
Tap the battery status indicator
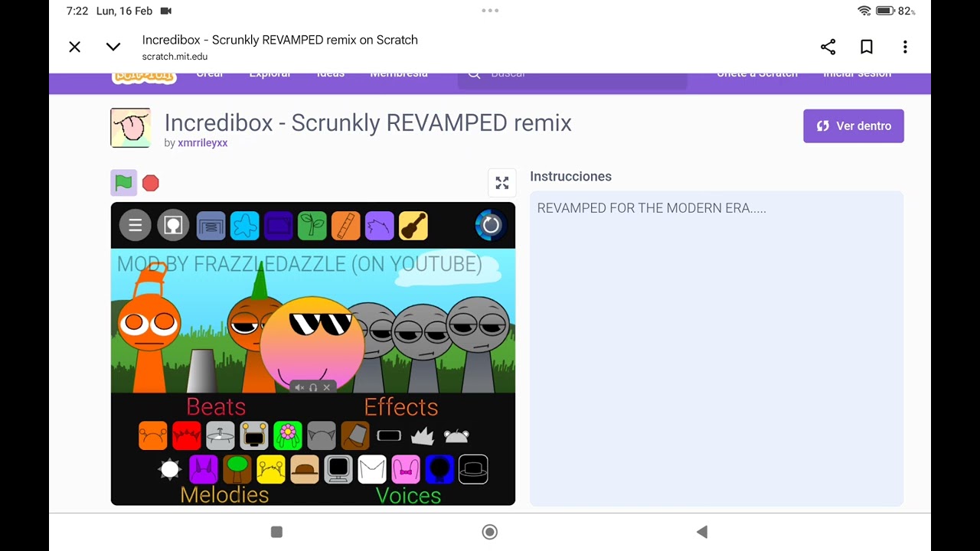896,11
